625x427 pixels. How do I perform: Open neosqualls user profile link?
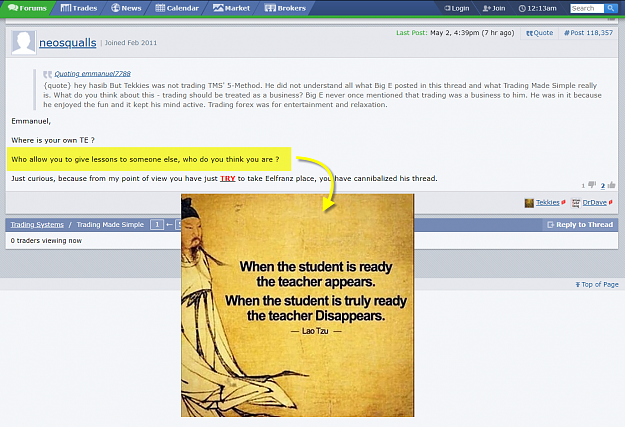pos(68,43)
